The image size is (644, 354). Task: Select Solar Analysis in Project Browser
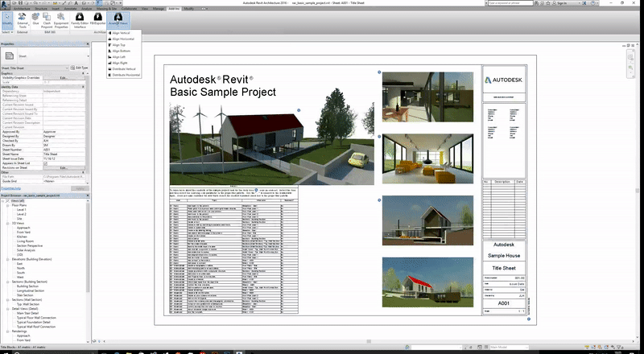click(x=26, y=250)
